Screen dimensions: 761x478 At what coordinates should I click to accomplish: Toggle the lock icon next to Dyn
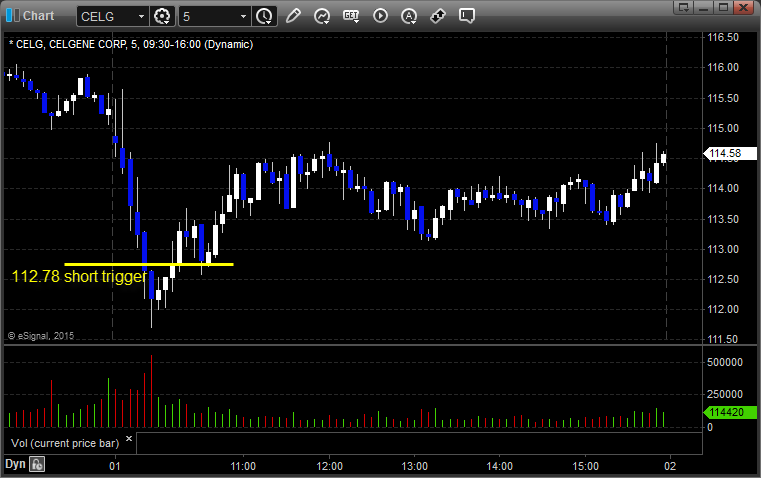tap(37, 464)
